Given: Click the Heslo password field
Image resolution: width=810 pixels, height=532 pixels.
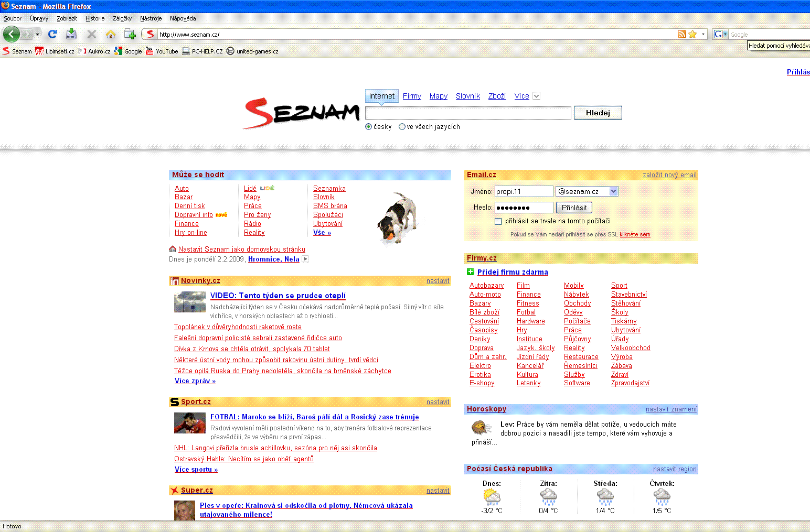Looking at the screenshot, I should tap(524, 208).
